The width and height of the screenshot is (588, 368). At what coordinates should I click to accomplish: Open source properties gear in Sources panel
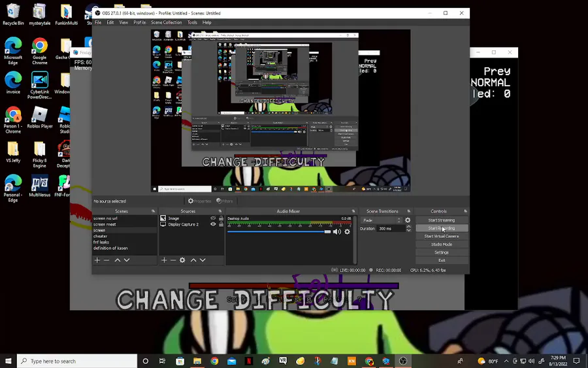tap(182, 260)
